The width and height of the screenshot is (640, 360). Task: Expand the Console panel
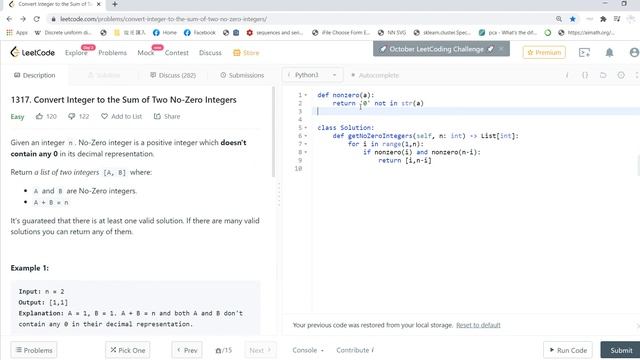point(308,350)
